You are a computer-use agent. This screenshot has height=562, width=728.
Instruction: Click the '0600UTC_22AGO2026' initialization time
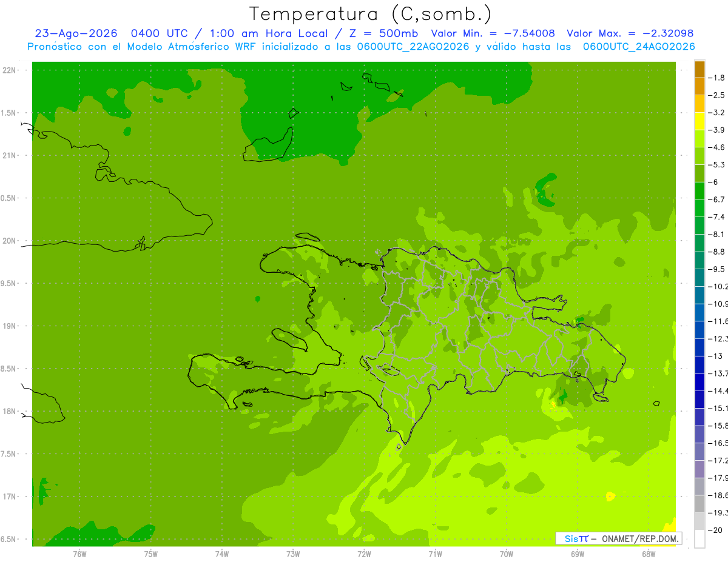(413, 47)
